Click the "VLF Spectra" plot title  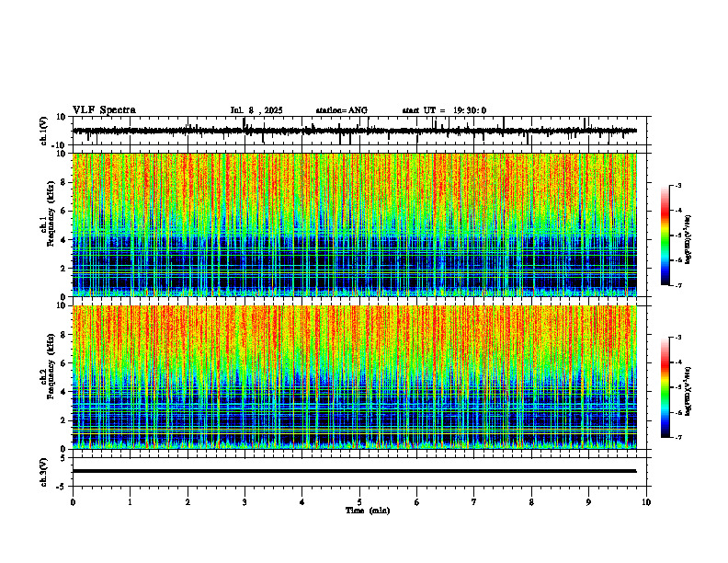click(104, 110)
